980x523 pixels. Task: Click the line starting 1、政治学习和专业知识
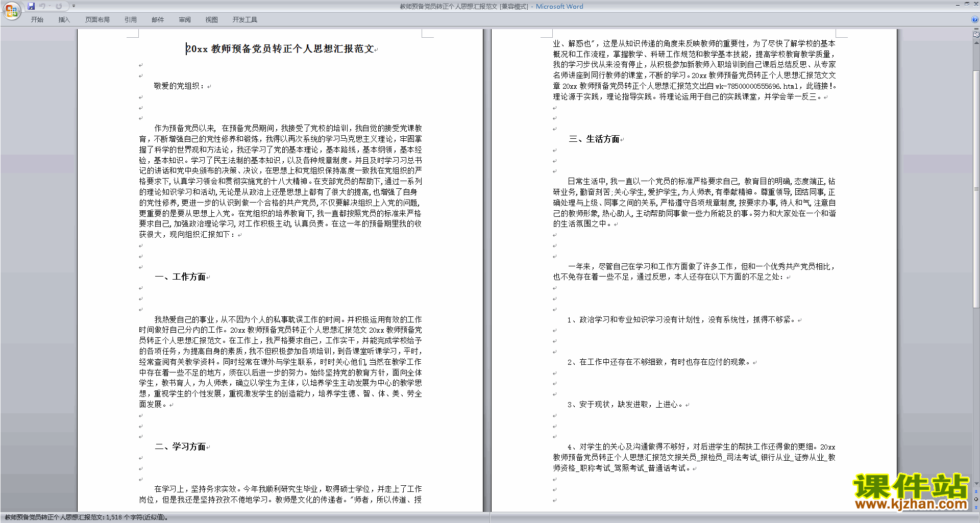click(681, 320)
